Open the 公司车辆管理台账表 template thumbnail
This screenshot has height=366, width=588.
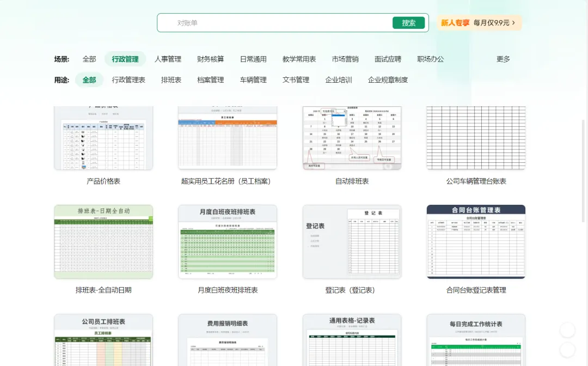coord(476,138)
